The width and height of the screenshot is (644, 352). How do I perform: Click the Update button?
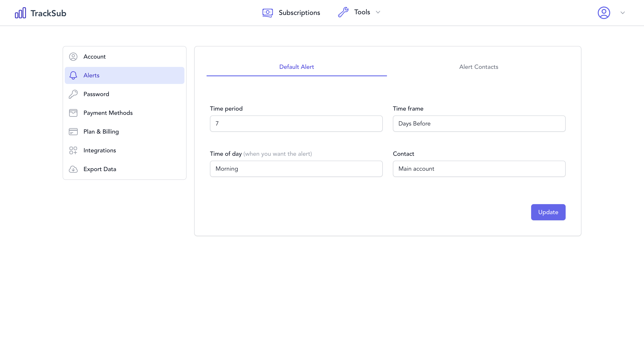coord(548,212)
